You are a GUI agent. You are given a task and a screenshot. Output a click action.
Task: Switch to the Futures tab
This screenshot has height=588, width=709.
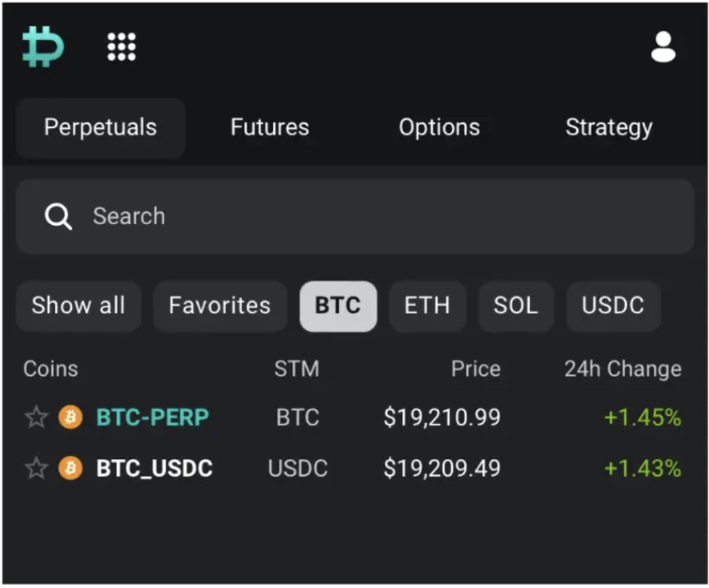tap(269, 128)
